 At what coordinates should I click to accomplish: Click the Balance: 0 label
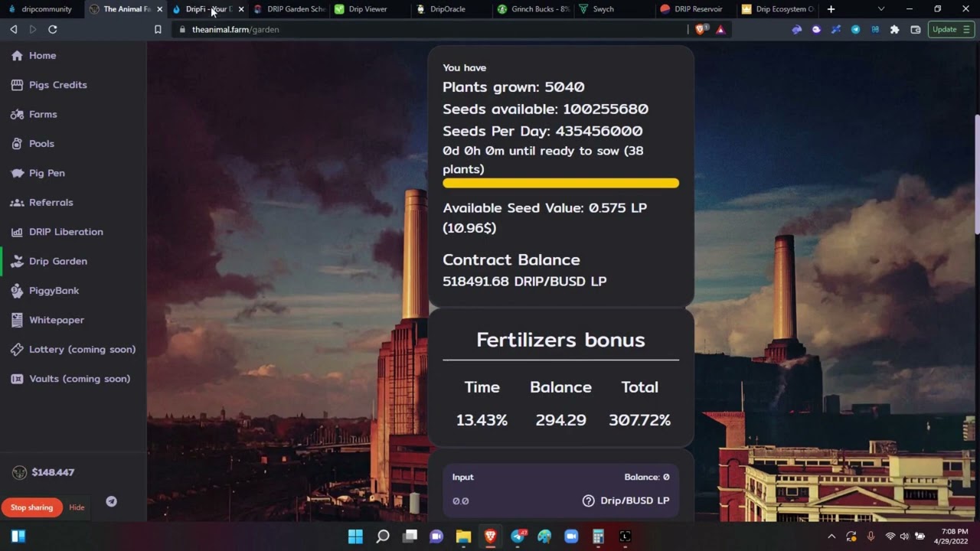646,477
